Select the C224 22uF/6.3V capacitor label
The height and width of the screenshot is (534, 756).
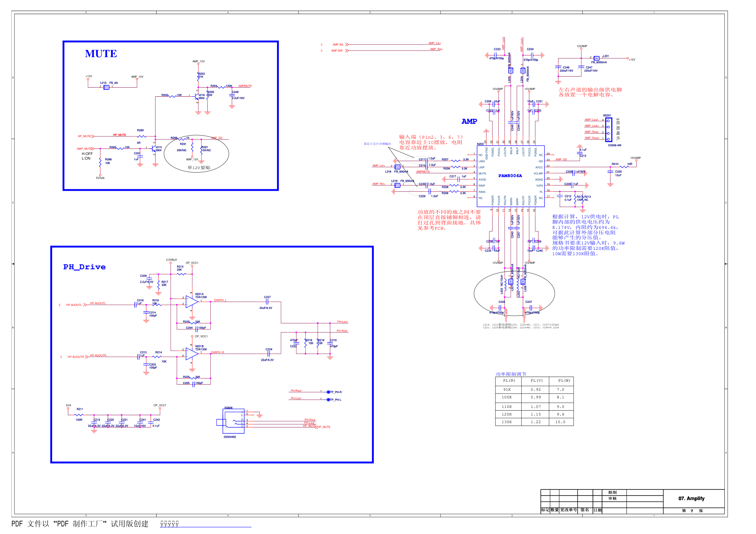267,355
